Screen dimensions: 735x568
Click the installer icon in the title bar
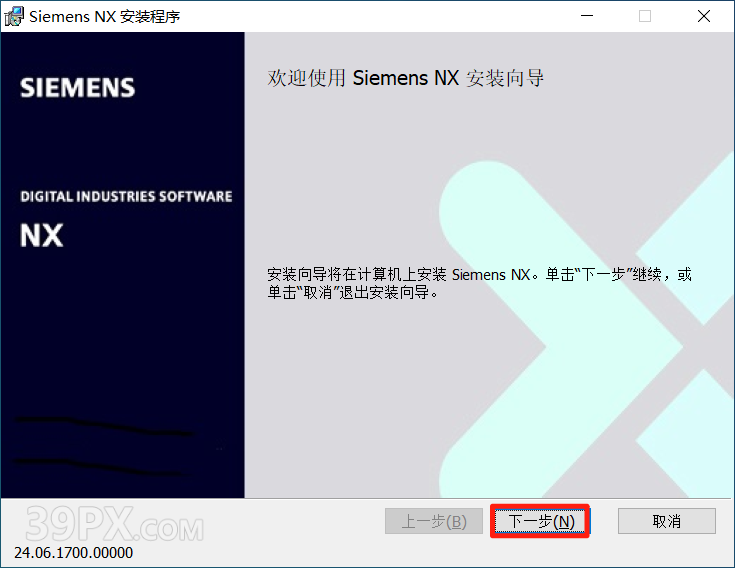(14, 16)
